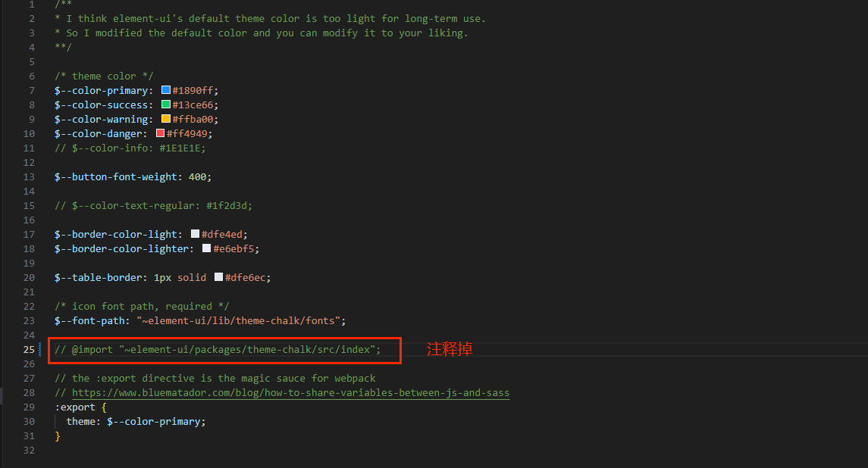868x468 pixels.
Task: Click the #dfe6ec table border swatch
Action: 218,277
